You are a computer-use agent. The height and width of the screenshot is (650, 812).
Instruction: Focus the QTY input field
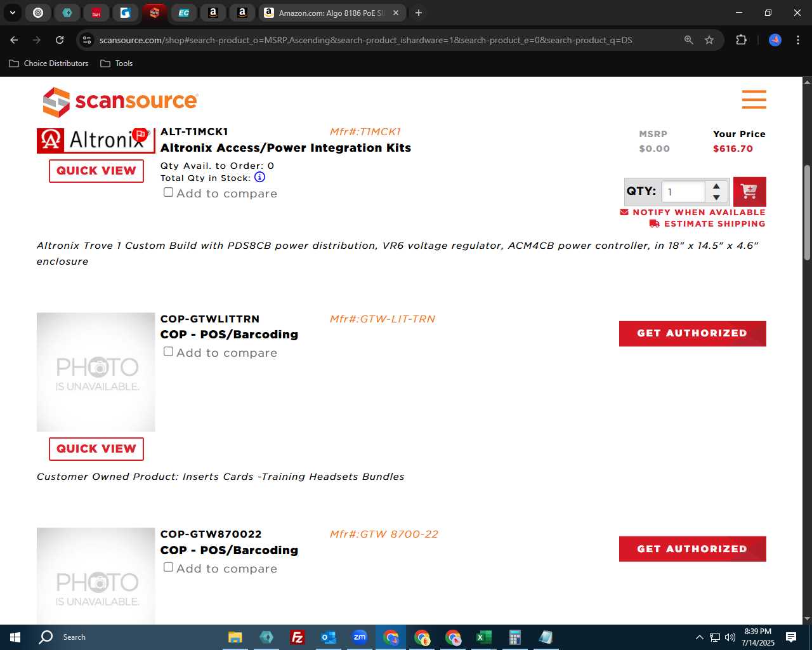coord(683,192)
